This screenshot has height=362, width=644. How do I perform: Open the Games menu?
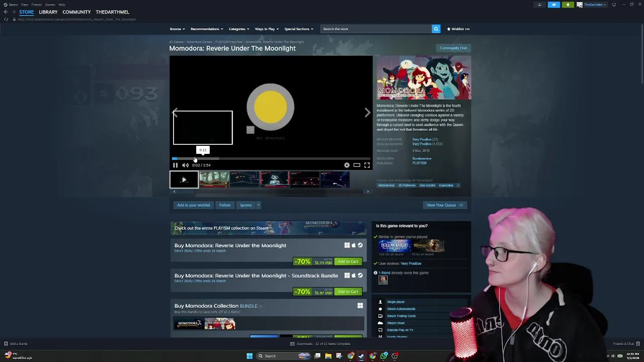point(50,5)
